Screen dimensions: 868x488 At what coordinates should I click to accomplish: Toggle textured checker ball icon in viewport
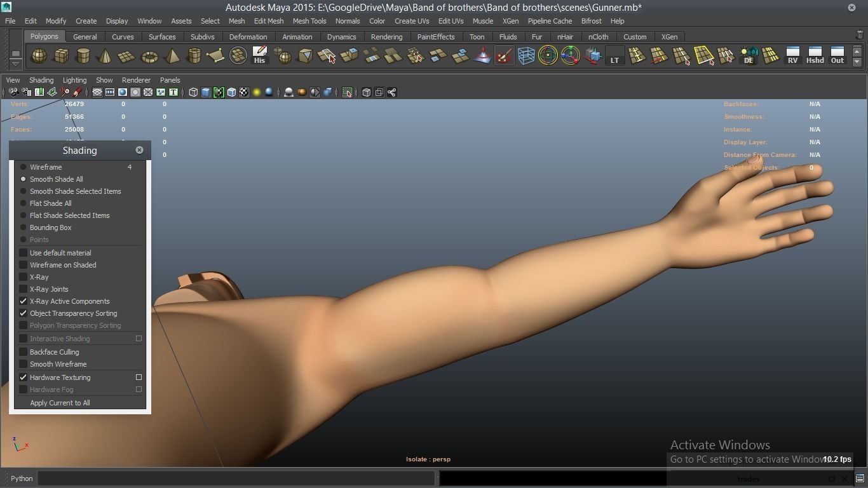[244, 93]
